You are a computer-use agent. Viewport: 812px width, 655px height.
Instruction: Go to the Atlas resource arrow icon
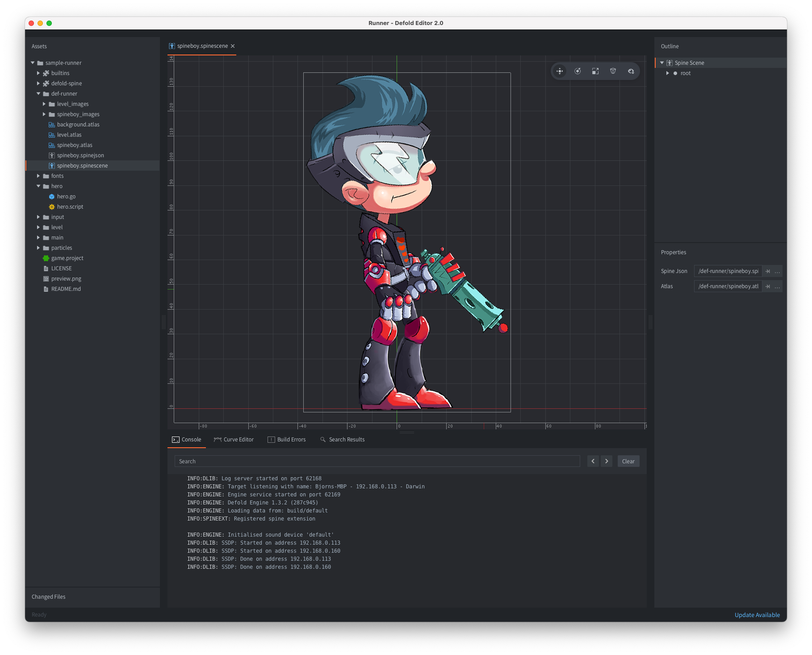pyautogui.click(x=768, y=286)
